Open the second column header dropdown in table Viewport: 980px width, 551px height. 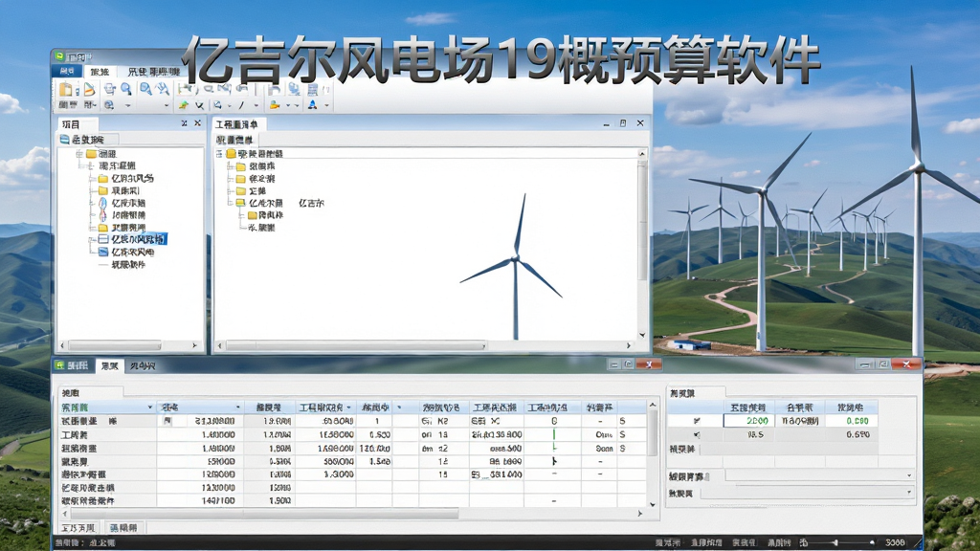[x=237, y=408]
